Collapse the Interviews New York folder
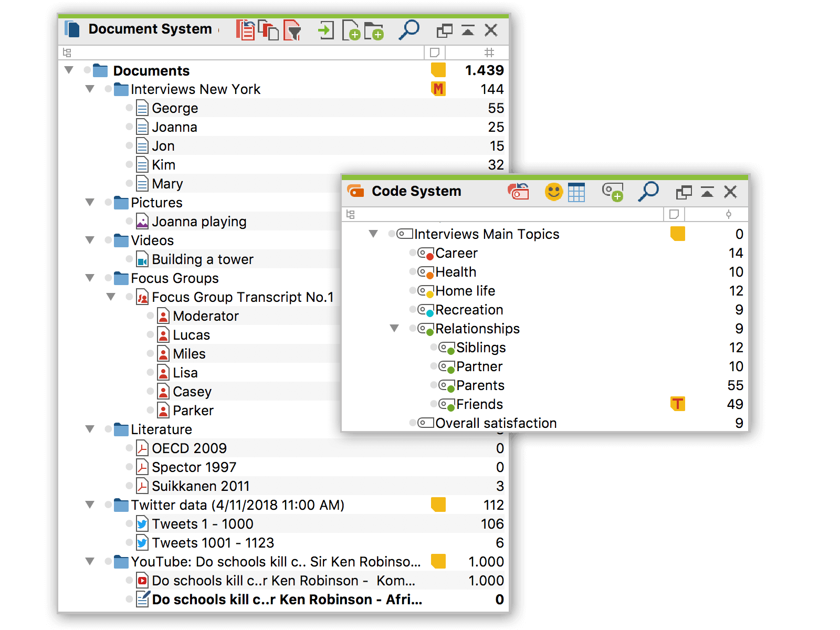This screenshot has width=840, height=630. [x=90, y=89]
